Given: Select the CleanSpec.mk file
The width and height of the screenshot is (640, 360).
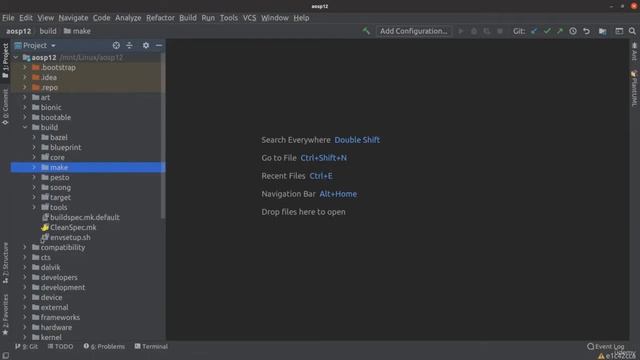Looking at the screenshot, I should tap(73, 227).
